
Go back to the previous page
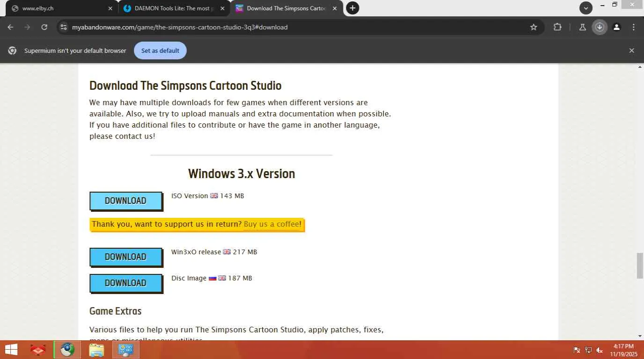coord(10,27)
